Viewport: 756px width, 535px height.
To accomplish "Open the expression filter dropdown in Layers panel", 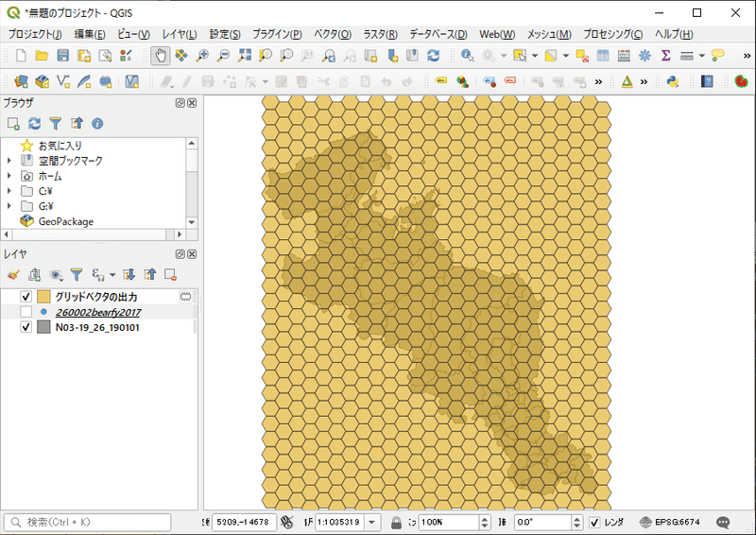I will pos(112,275).
